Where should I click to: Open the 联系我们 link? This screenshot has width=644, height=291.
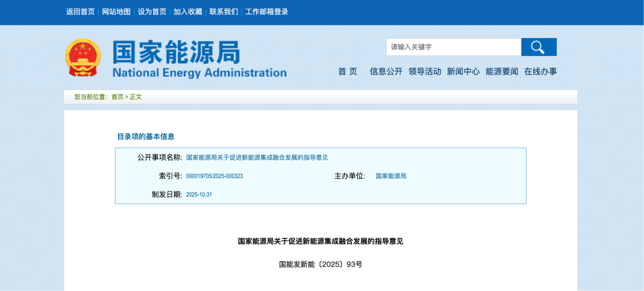tap(224, 12)
